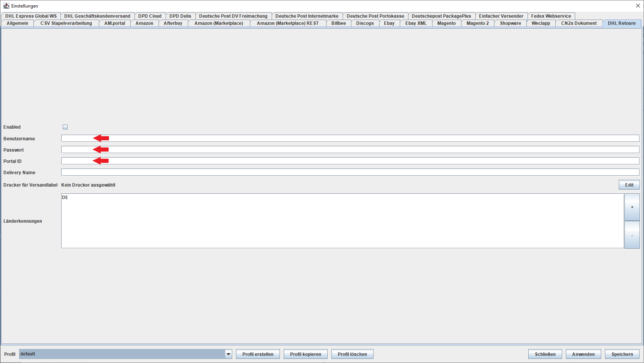Image resolution: width=644 pixels, height=363 pixels.
Task: Close the Einstellungen window
Action: [638, 6]
